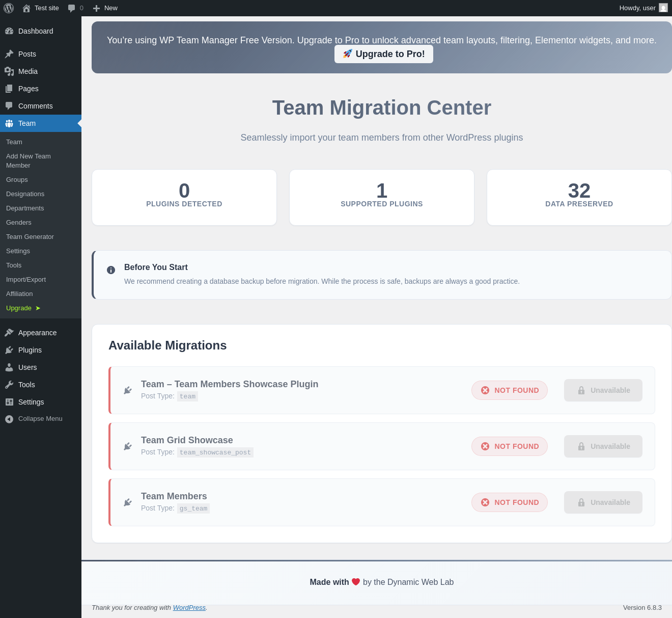Click the Comments bubble icon in sidebar
Image resolution: width=672 pixels, height=618 pixels.
pos(9,106)
